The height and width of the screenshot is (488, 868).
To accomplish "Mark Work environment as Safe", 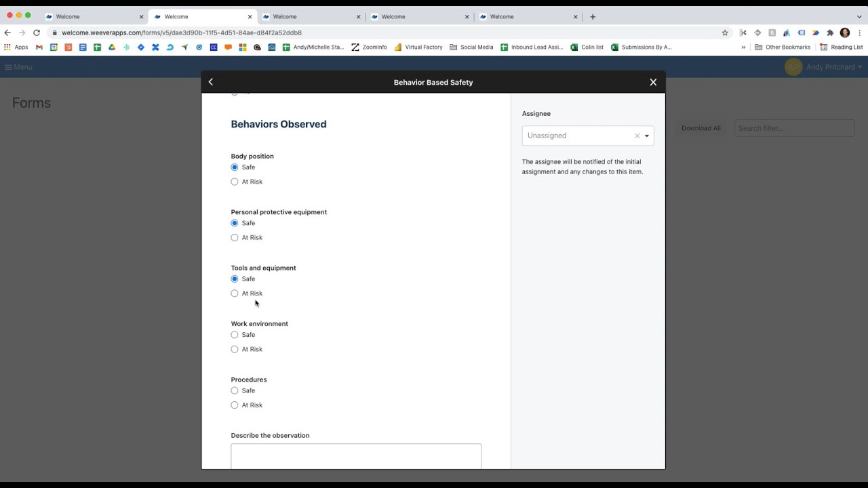I will [x=235, y=335].
